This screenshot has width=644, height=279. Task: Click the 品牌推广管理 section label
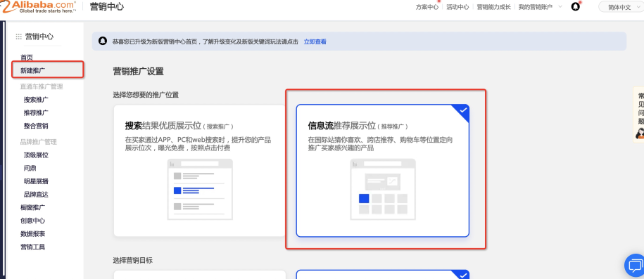(39, 141)
